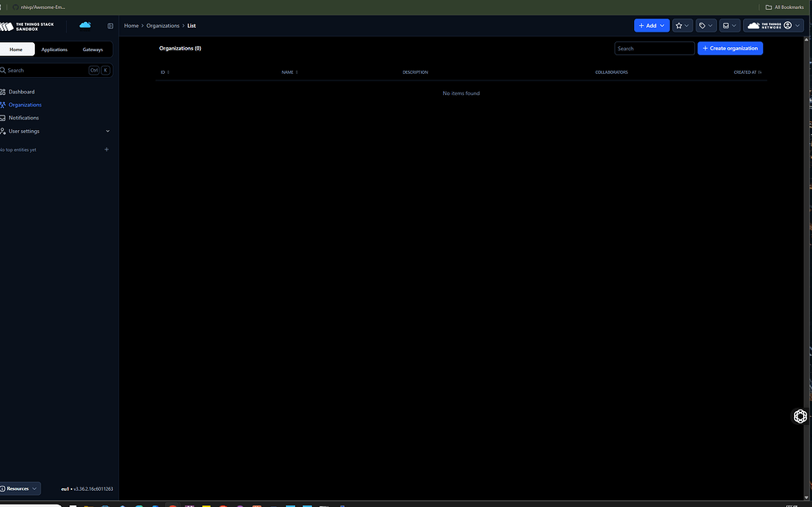812x507 pixels.
Task: Click the Notifications inbox icon
Action: pos(3,118)
